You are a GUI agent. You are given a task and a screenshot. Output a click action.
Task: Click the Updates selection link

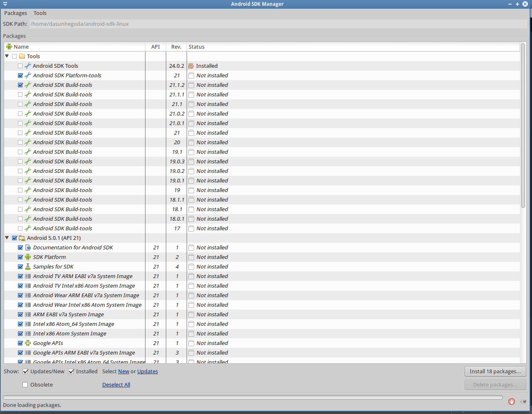148,371
